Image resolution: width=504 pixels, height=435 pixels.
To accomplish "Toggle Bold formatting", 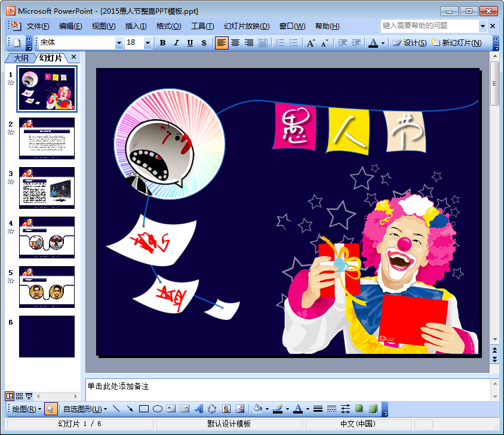I will [x=162, y=43].
